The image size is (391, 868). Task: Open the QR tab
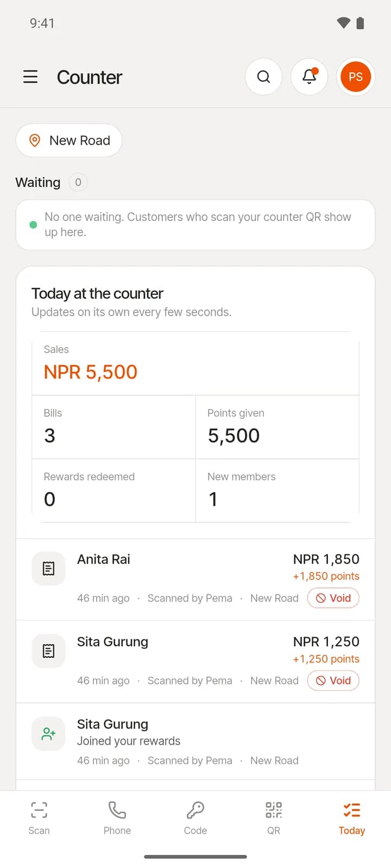coord(274,818)
